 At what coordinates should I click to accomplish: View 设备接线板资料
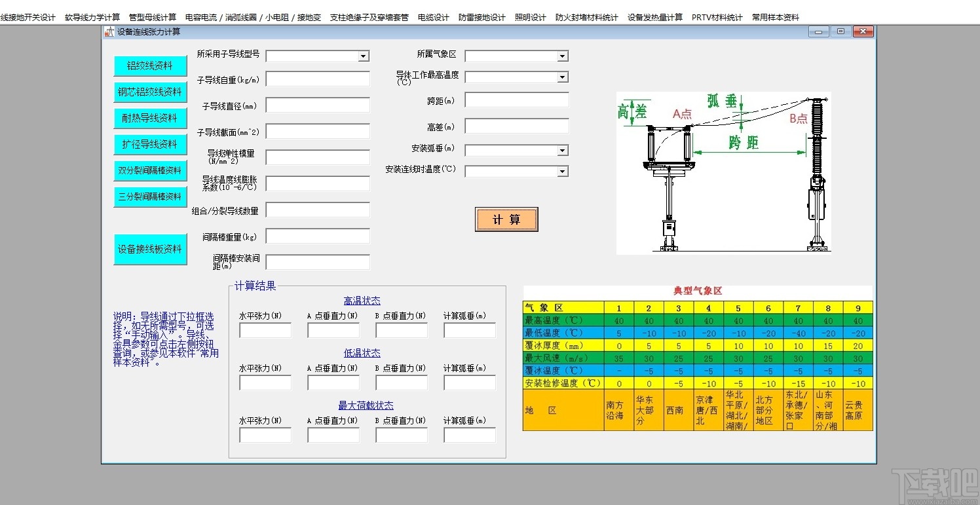[x=150, y=249]
